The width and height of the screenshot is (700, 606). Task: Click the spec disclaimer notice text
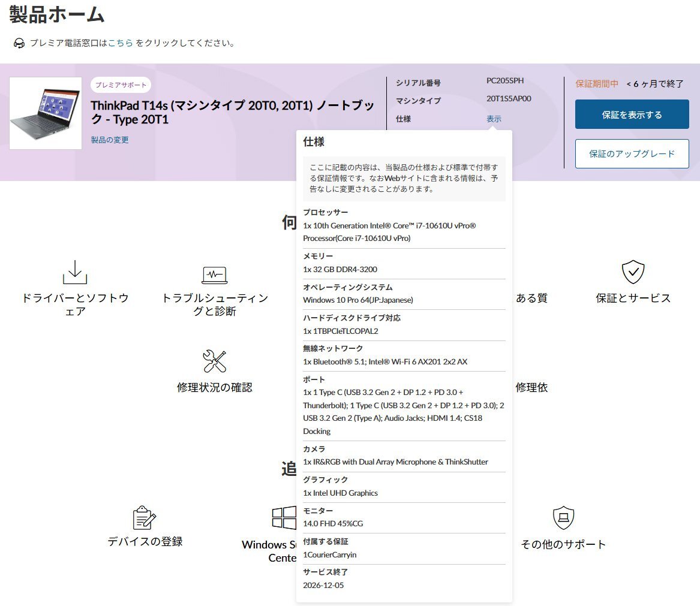pos(404,178)
